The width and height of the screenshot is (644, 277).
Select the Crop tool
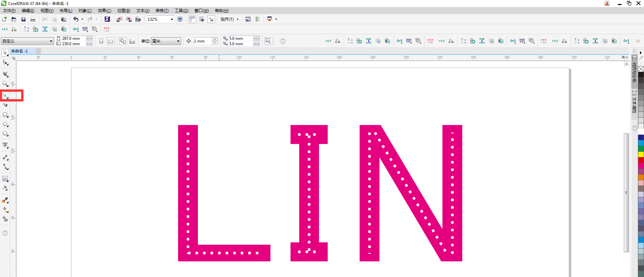pyautogui.click(x=5, y=74)
